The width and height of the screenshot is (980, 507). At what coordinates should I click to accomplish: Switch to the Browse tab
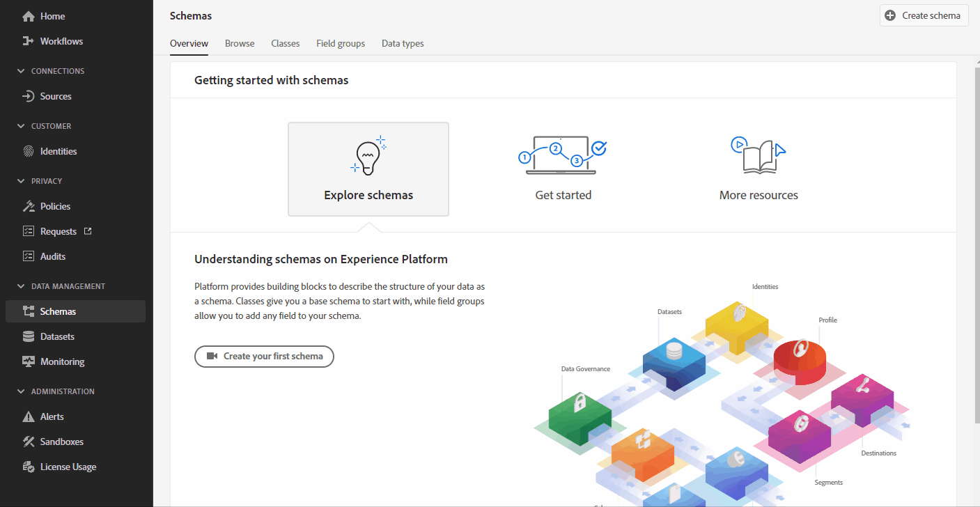coord(240,43)
